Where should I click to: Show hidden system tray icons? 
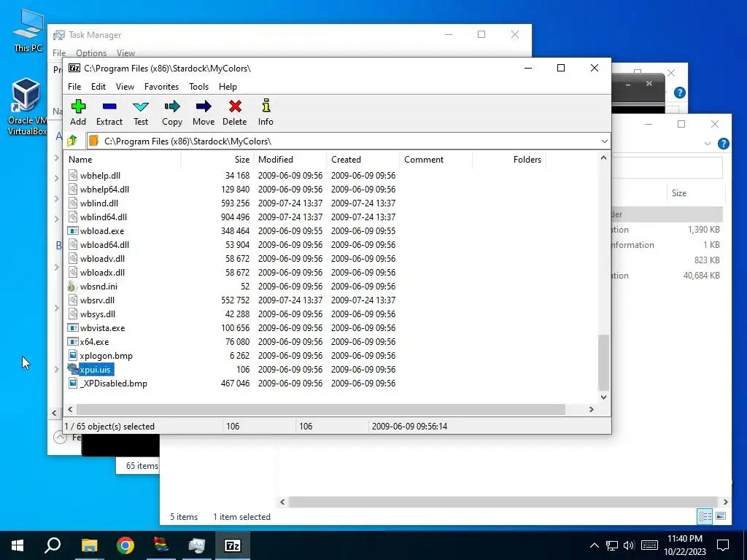pyautogui.click(x=594, y=545)
